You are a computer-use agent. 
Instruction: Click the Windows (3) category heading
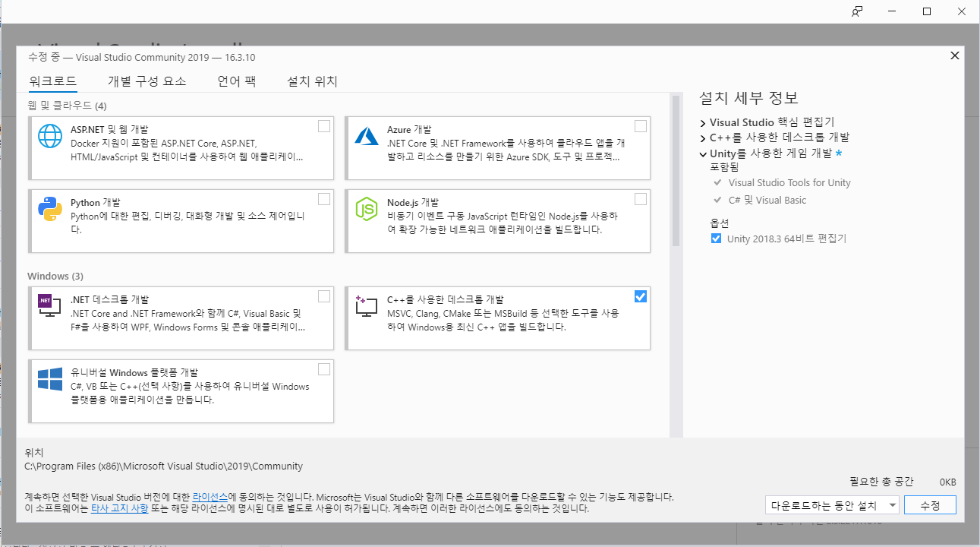tap(55, 276)
